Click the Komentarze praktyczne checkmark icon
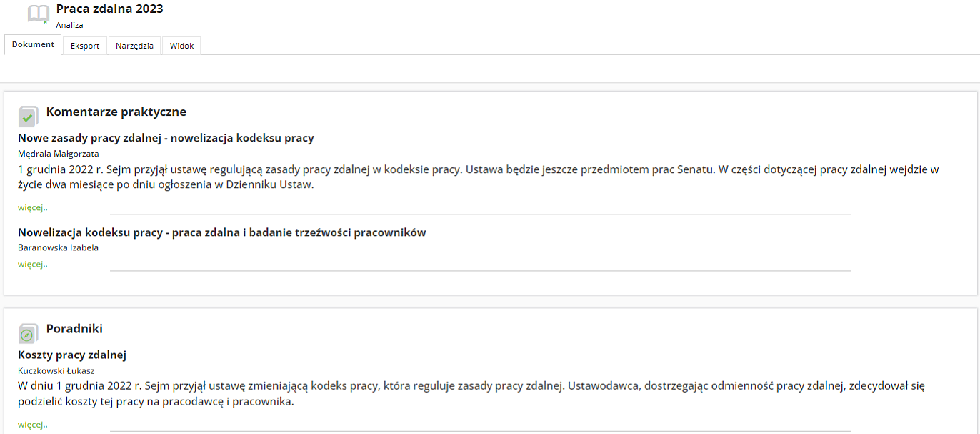The image size is (980, 434). pos(28,117)
